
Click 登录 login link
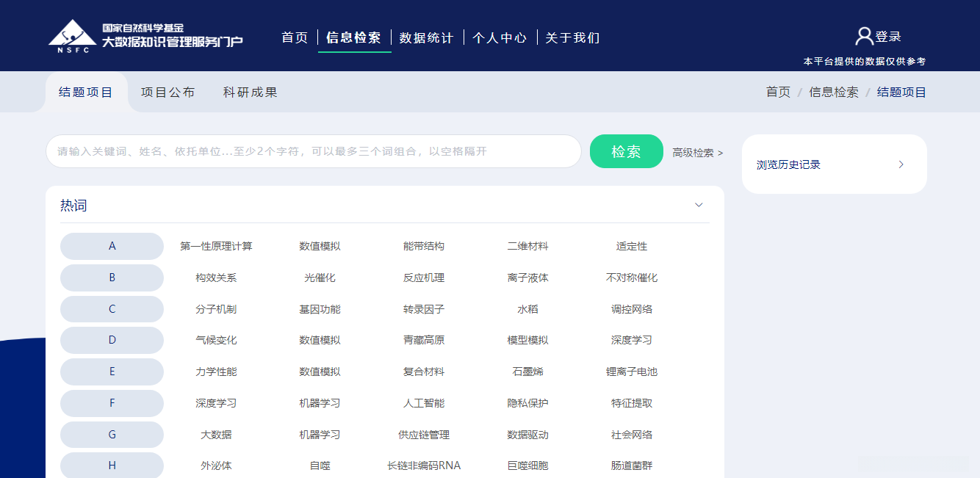coord(888,37)
